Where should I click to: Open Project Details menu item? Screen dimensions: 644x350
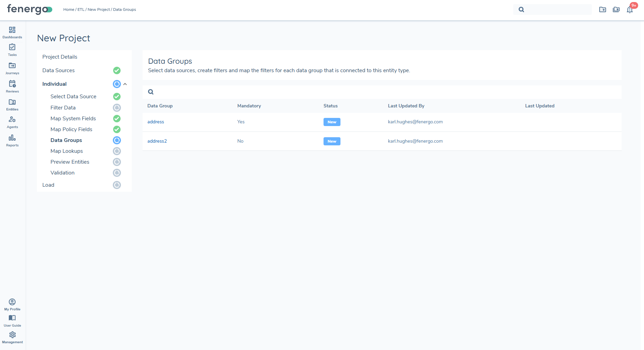point(60,57)
